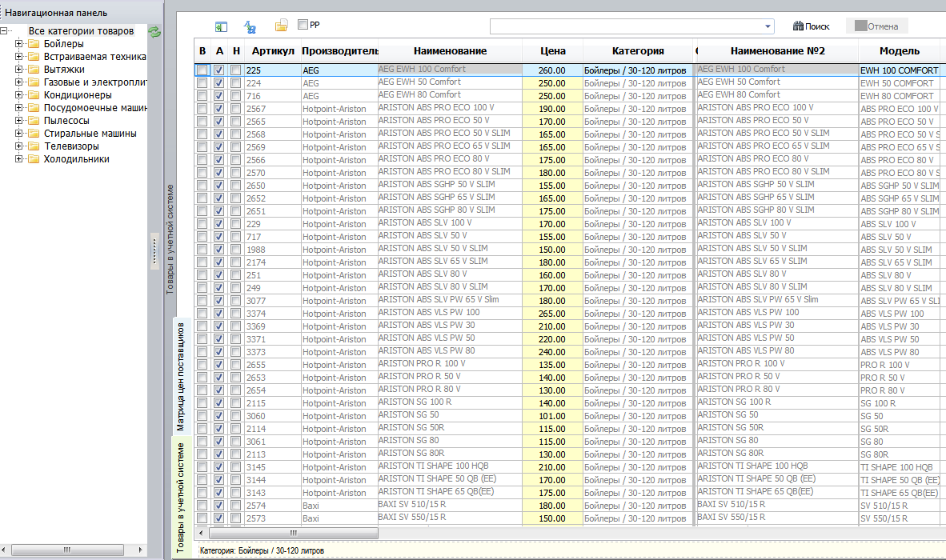Click the Категория: Бойлеры / 30-120 литров status text
This screenshot has height=560, width=946.
262,550
